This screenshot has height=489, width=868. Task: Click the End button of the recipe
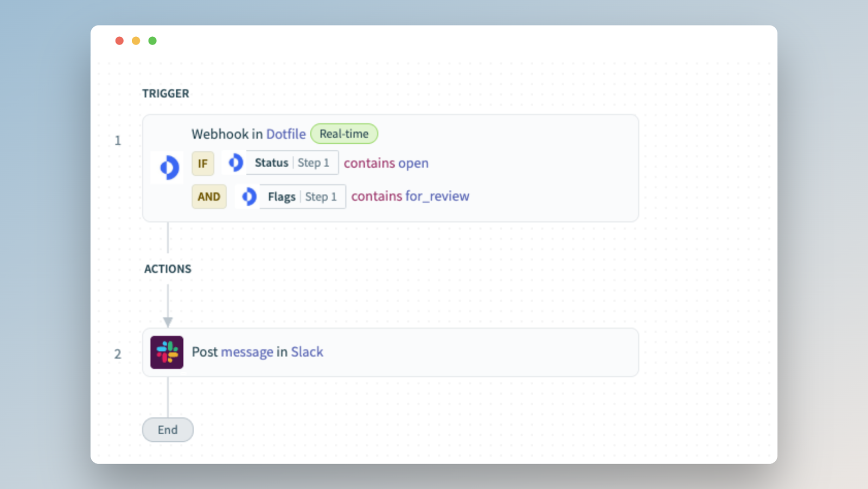(x=168, y=430)
